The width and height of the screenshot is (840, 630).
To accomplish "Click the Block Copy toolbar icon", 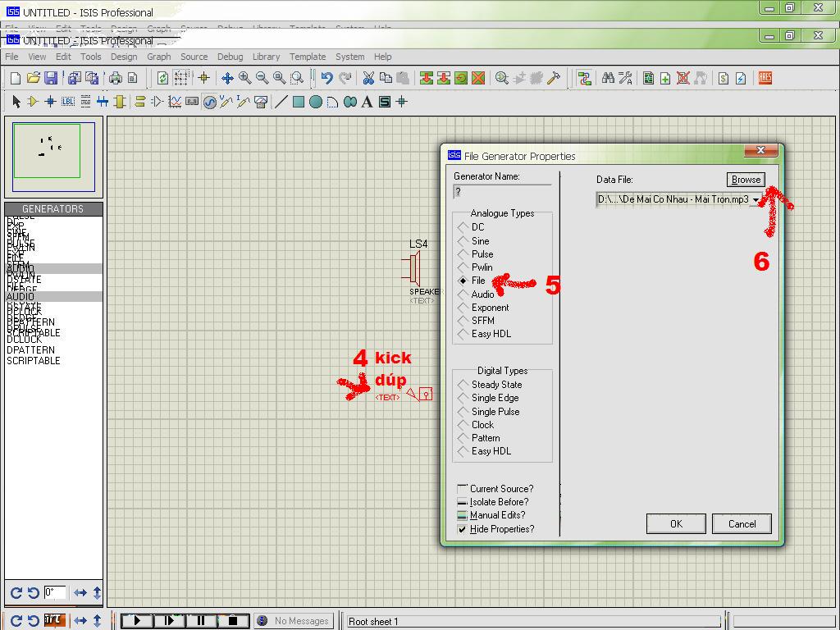I will 427,78.
